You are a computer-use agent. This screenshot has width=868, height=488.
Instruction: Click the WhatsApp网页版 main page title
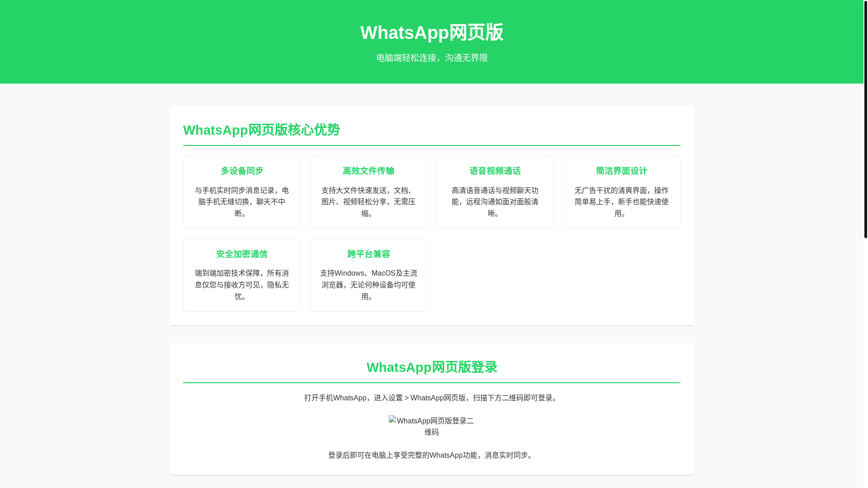click(x=432, y=33)
